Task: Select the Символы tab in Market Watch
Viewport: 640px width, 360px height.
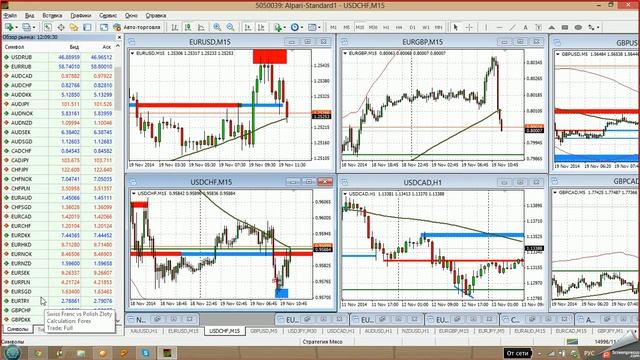Action: click(x=17, y=329)
